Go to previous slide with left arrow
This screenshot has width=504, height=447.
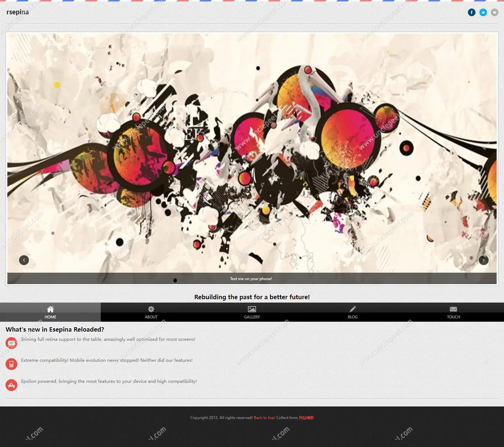coord(24,260)
